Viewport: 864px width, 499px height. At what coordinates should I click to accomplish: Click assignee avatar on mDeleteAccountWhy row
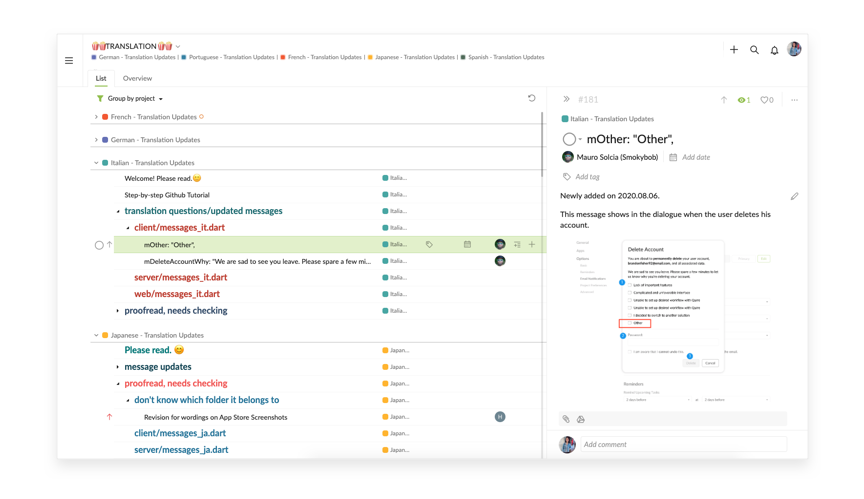[x=500, y=261]
